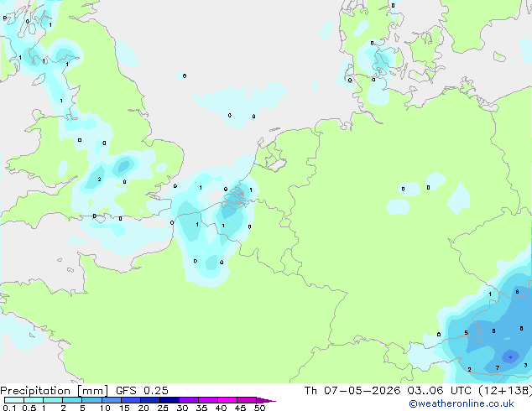Click the legend arrow tip beyond 50
The image size is (532, 411).
coord(266,400)
